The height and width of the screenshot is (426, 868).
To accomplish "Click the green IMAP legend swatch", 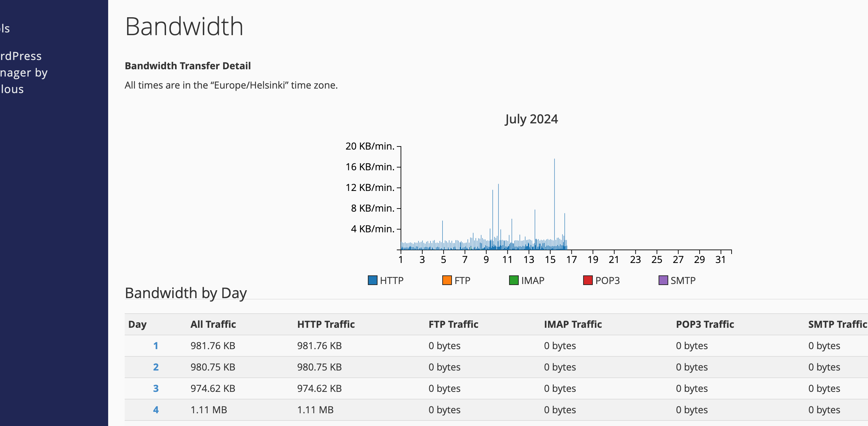I will (x=514, y=280).
